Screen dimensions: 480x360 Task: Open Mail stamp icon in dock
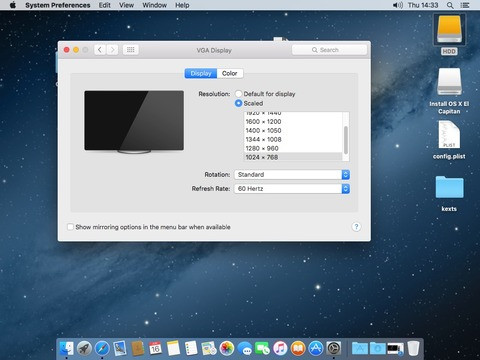(x=120, y=349)
